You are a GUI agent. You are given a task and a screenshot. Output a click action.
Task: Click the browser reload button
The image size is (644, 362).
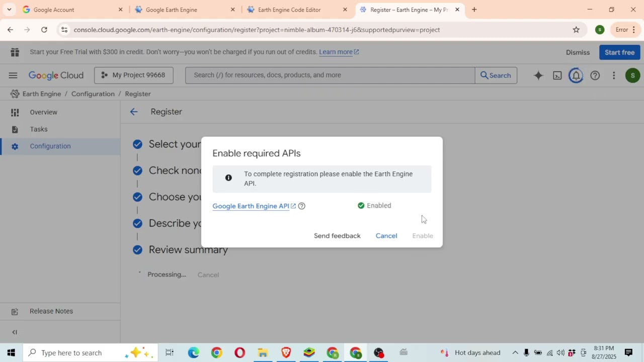(44, 30)
